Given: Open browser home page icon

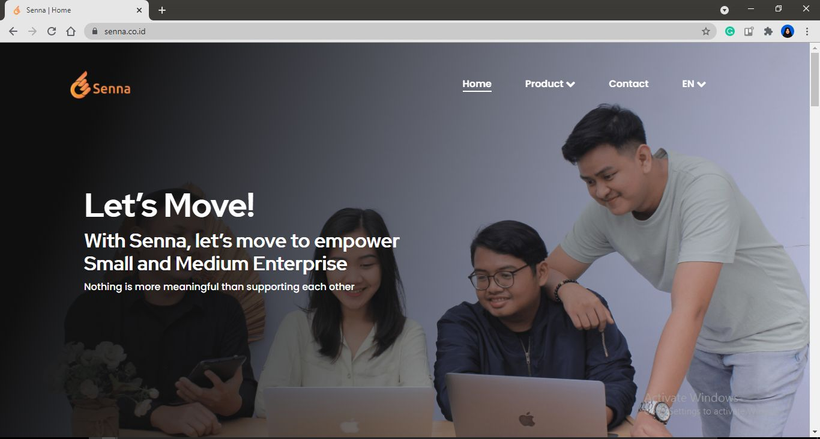Looking at the screenshot, I should pos(71,31).
